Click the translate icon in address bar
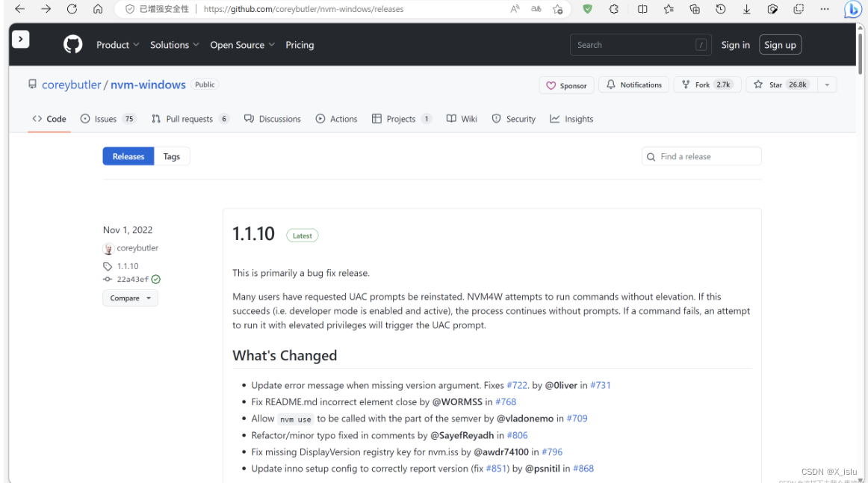 click(536, 9)
